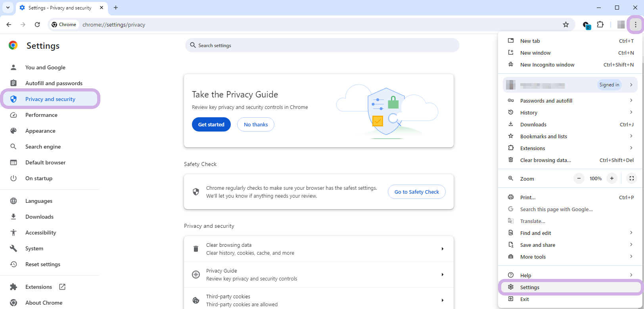
Task: Select New tab from menu
Action: [570, 41]
